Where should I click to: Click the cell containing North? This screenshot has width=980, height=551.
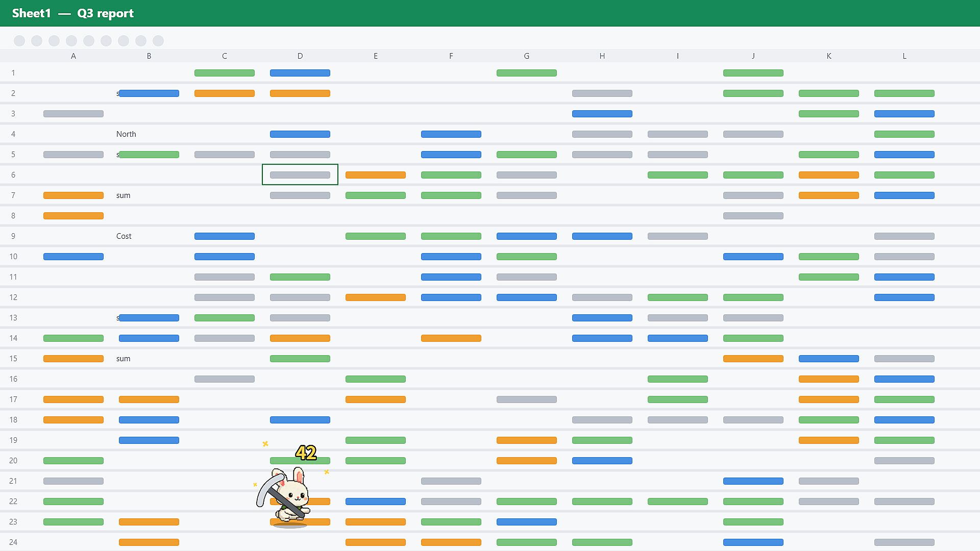pos(149,134)
